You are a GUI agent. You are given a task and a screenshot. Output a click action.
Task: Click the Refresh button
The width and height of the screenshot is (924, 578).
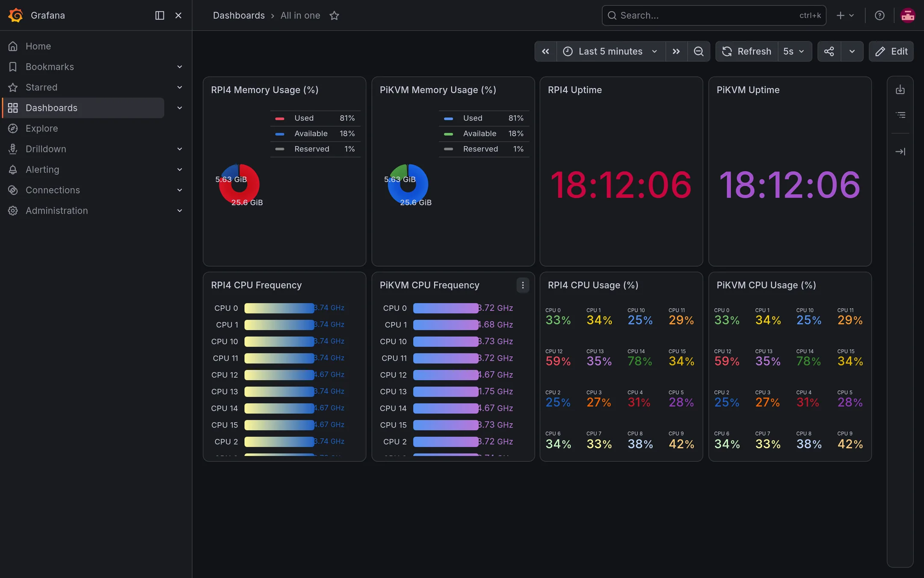coord(746,51)
